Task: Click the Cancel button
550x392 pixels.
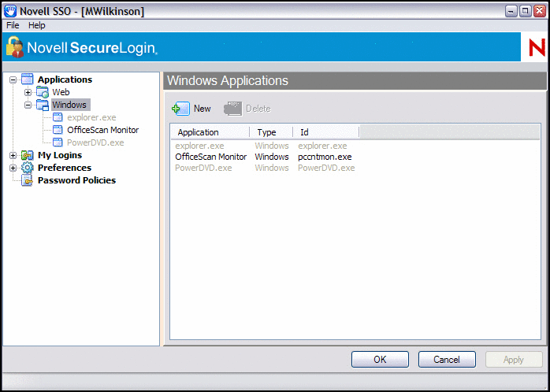Action: (447, 360)
